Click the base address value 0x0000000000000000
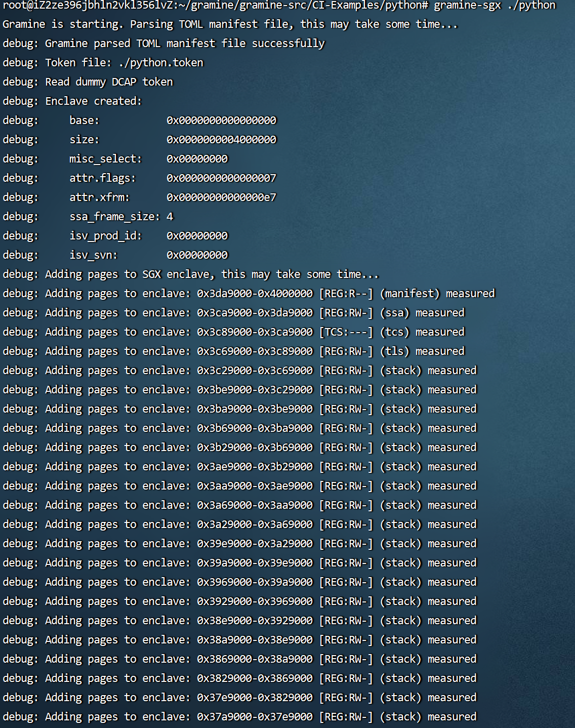The width and height of the screenshot is (575, 728). [221, 120]
